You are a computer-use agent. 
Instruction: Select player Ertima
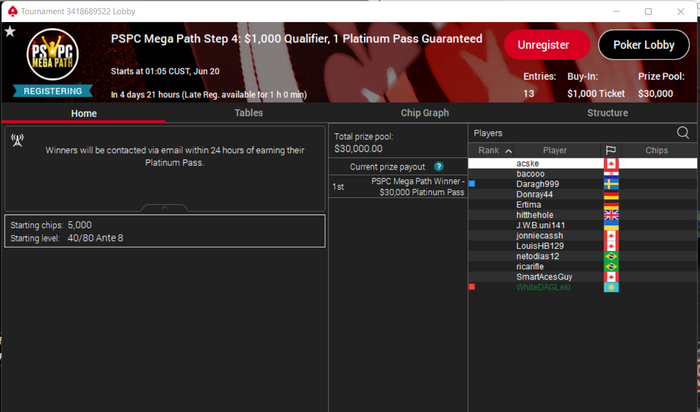point(529,204)
